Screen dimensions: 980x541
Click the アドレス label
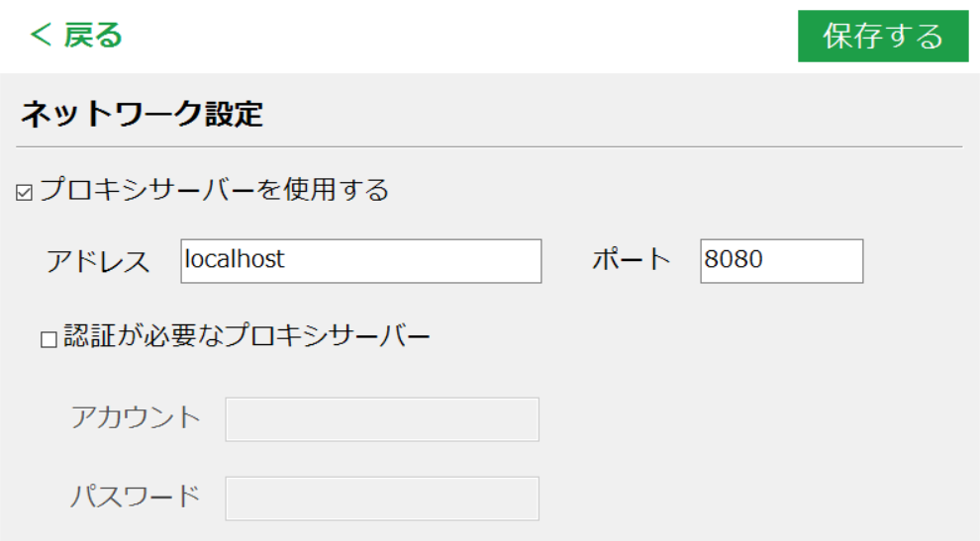98,261
